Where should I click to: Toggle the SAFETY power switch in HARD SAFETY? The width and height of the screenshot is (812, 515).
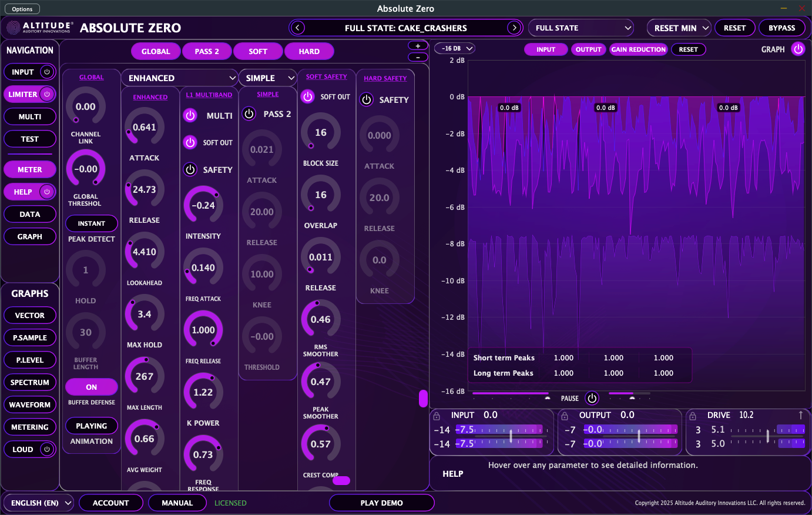click(366, 99)
